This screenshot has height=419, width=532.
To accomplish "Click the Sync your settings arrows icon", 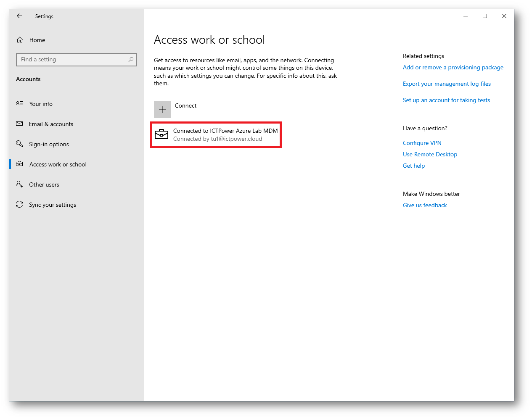I will coord(19,204).
